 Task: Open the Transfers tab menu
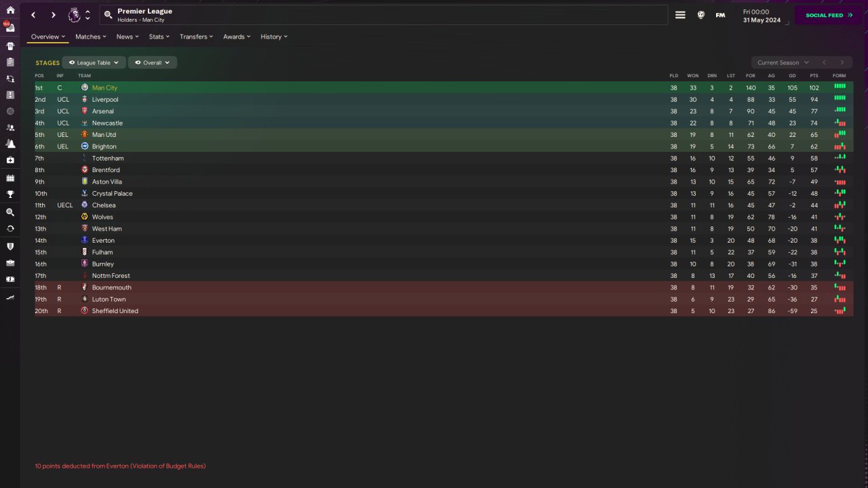(196, 37)
